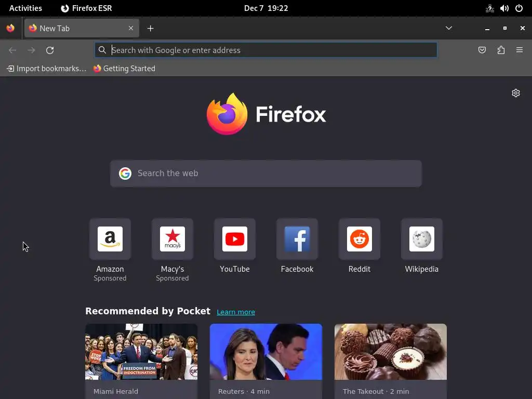Open the Macy's sponsored shortcut
Image resolution: width=532 pixels, height=399 pixels.
coord(172,250)
